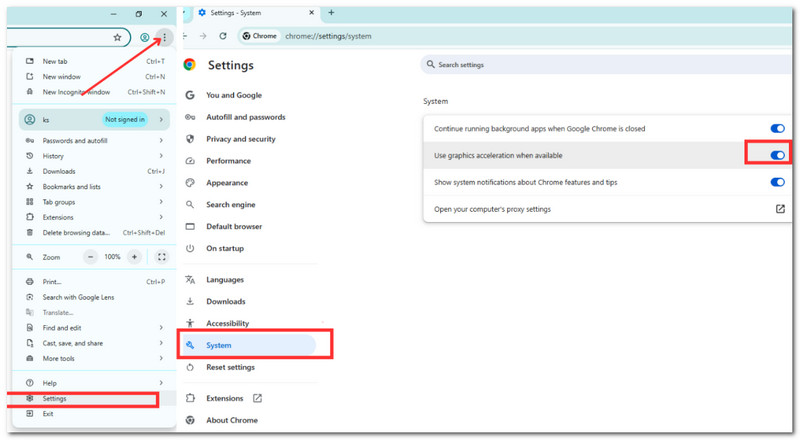Click the bookmark star icon
Viewport: 800px width, 440px height.
tap(117, 37)
